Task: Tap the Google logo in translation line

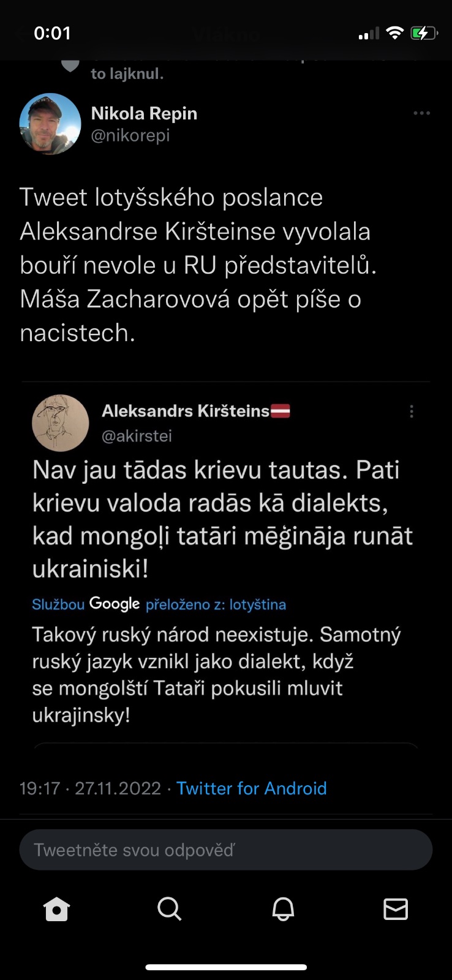Action: click(115, 604)
